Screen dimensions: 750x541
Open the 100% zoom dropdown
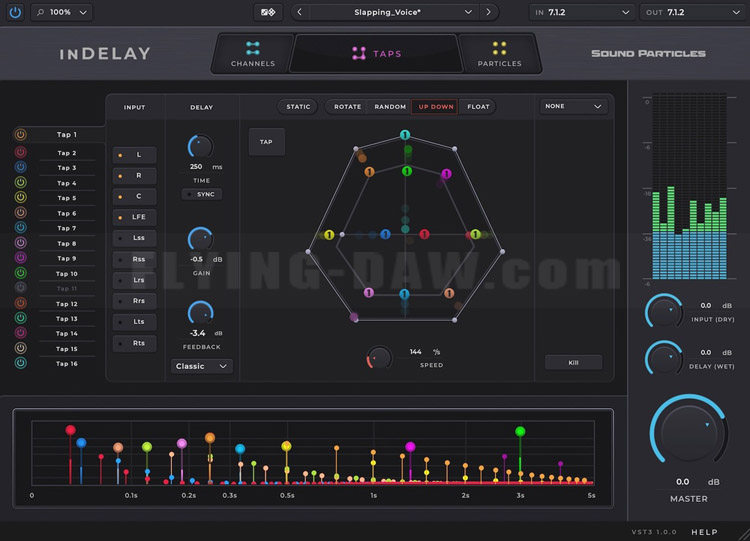click(62, 12)
